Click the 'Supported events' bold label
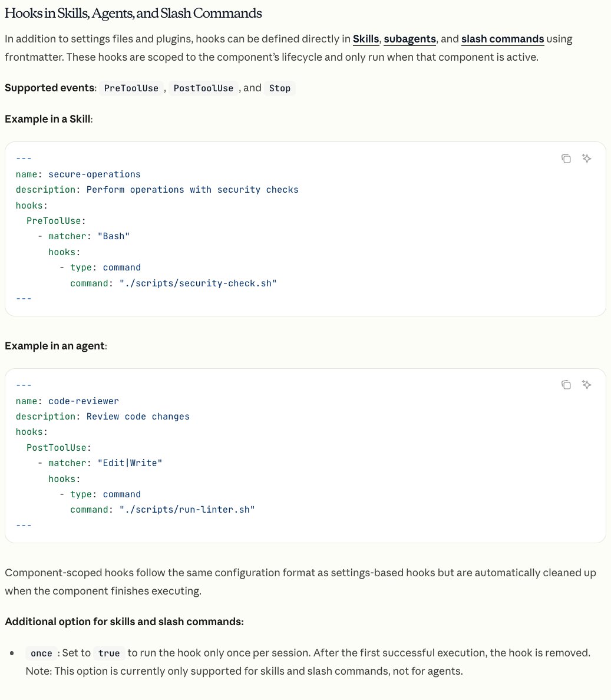The height and width of the screenshot is (700, 611). pyautogui.click(x=49, y=88)
